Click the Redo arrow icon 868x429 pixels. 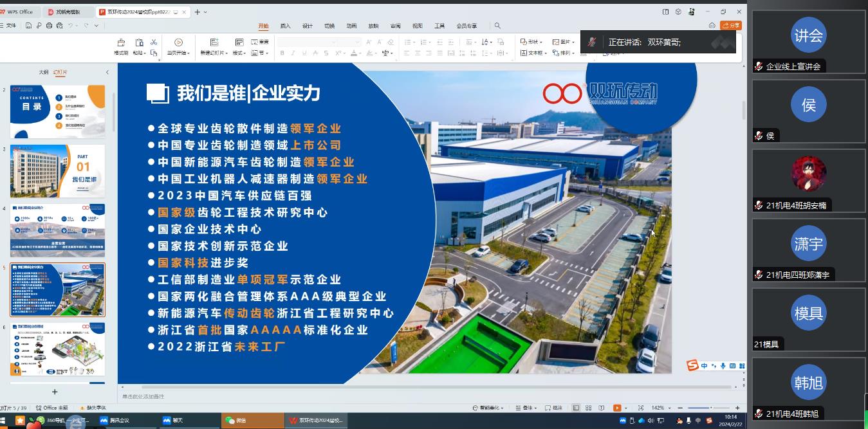pos(86,26)
